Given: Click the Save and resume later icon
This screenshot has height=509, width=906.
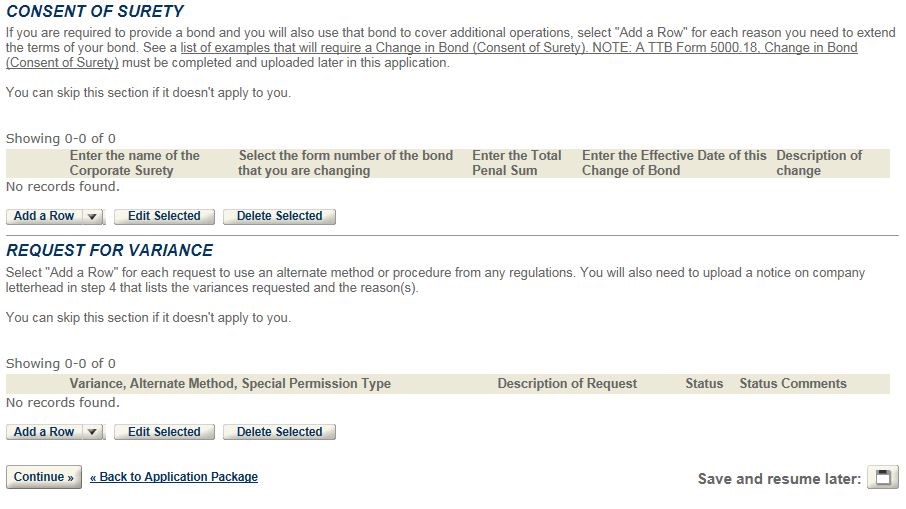Looking at the screenshot, I should (883, 478).
